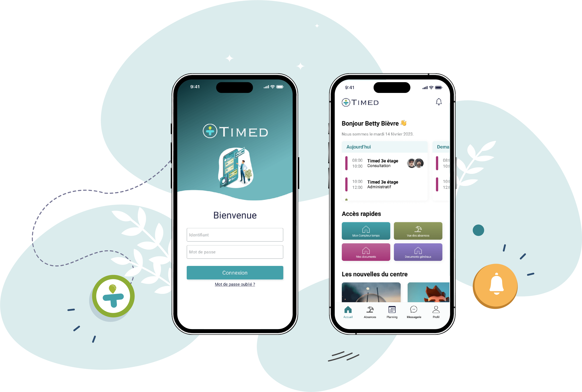Click the Mon Compteur temps quick access icon
Viewport: 582px width, 392px height.
click(366, 232)
